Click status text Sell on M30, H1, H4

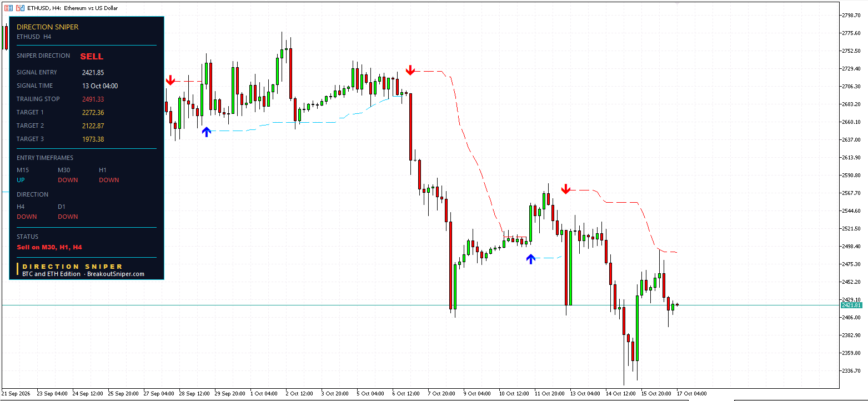[x=49, y=247]
